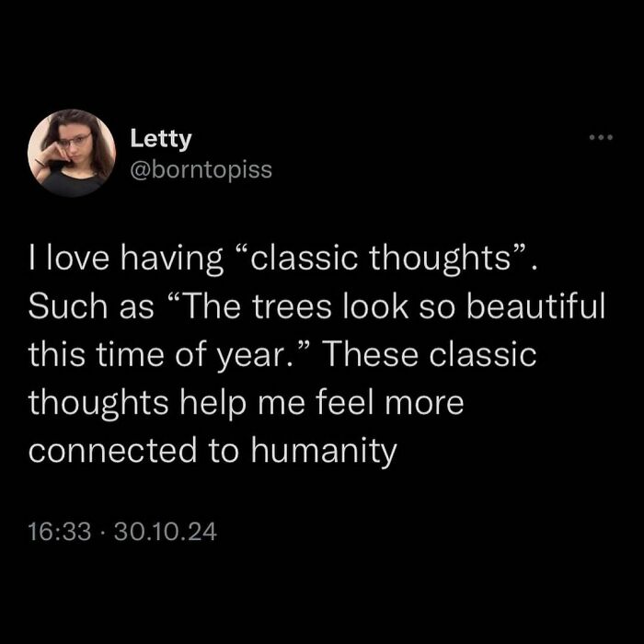This screenshot has height=644, width=644.
Task: Open the @borntopiss handle link
Action: tap(201, 169)
